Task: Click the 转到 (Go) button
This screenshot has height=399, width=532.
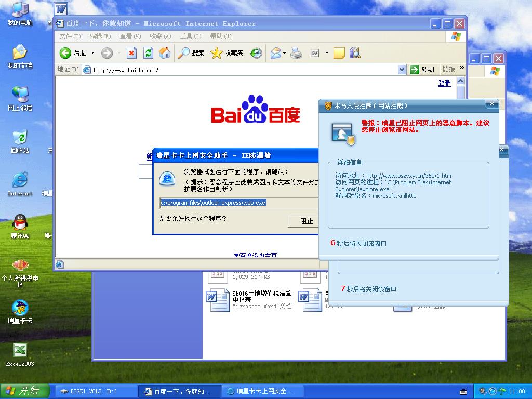Action: click(x=422, y=70)
